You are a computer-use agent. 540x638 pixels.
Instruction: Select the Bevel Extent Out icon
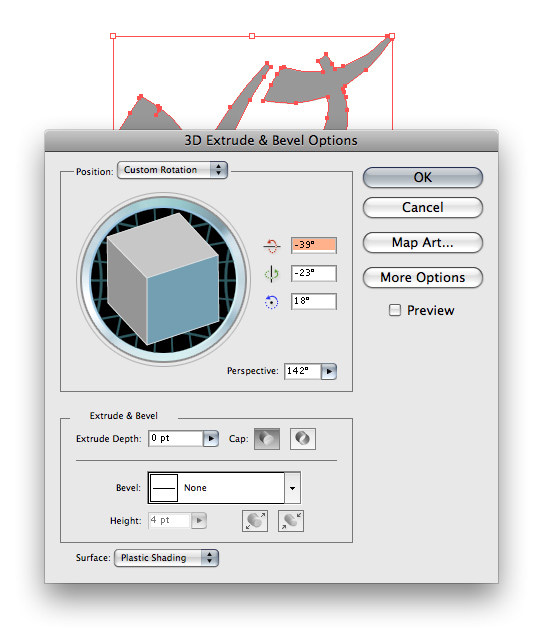(255, 521)
